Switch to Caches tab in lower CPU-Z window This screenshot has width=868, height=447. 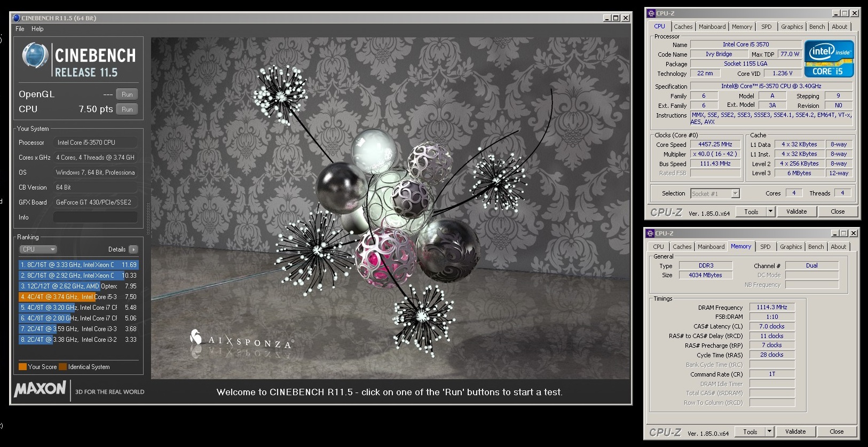682,247
